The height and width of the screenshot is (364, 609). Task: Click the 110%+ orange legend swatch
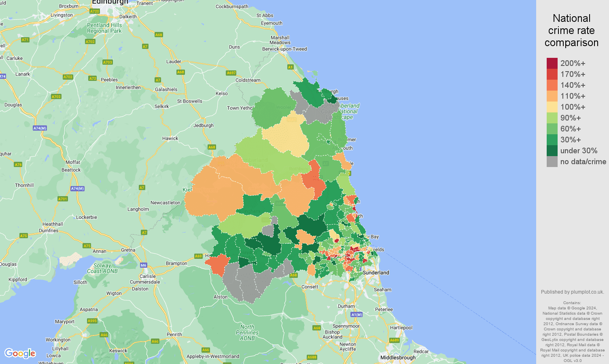[x=552, y=96]
